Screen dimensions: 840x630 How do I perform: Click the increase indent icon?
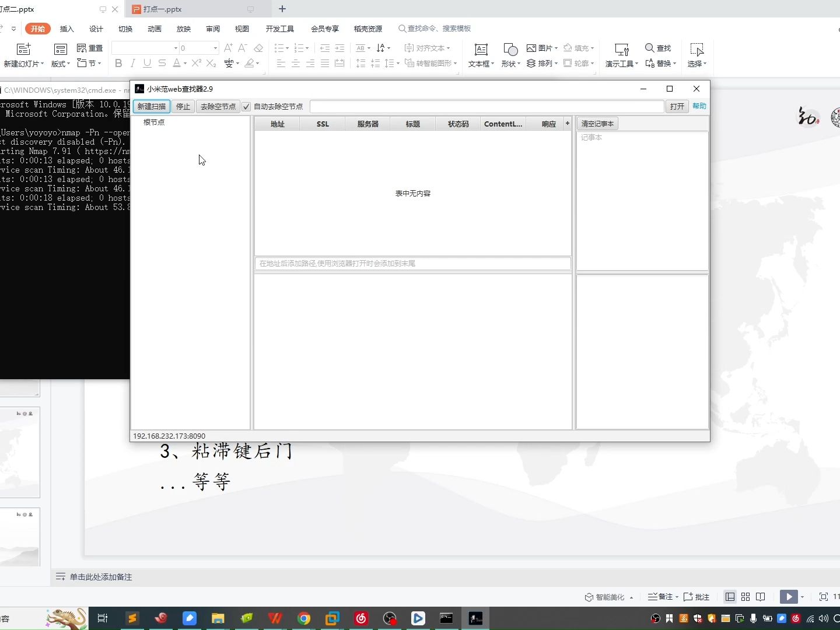[x=339, y=48]
